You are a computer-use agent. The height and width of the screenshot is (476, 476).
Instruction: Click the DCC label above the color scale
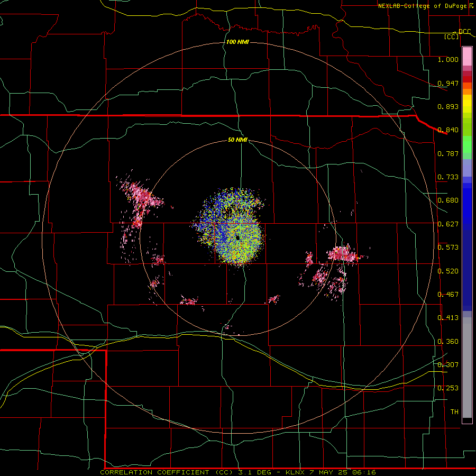[464, 31]
